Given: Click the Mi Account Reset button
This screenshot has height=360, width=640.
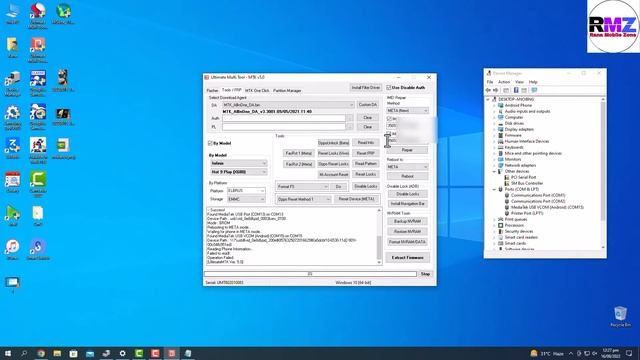Looking at the screenshot, I should pyautogui.click(x=333, y=174).
